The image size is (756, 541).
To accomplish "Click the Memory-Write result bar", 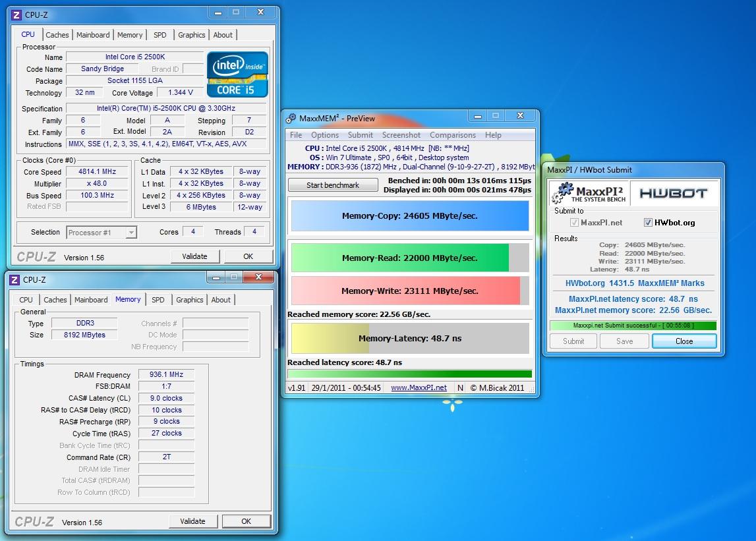I will pyautogui.click(x=410, y=291).
